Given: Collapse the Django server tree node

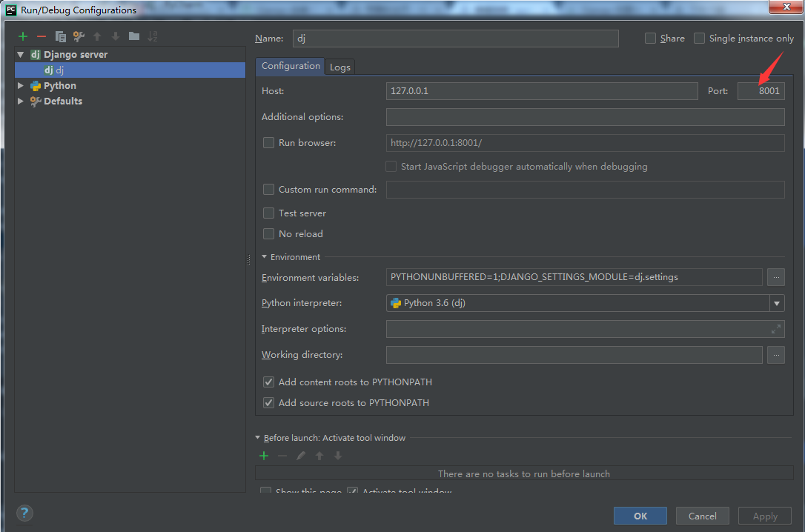Looking at the screenshot, I should 21,54.
